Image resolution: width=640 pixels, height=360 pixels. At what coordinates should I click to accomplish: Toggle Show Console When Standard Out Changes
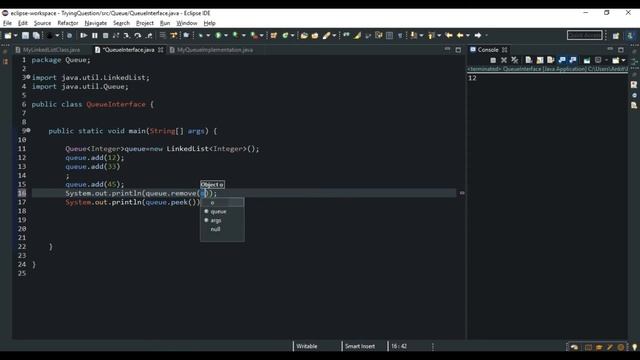click(562, 60)
